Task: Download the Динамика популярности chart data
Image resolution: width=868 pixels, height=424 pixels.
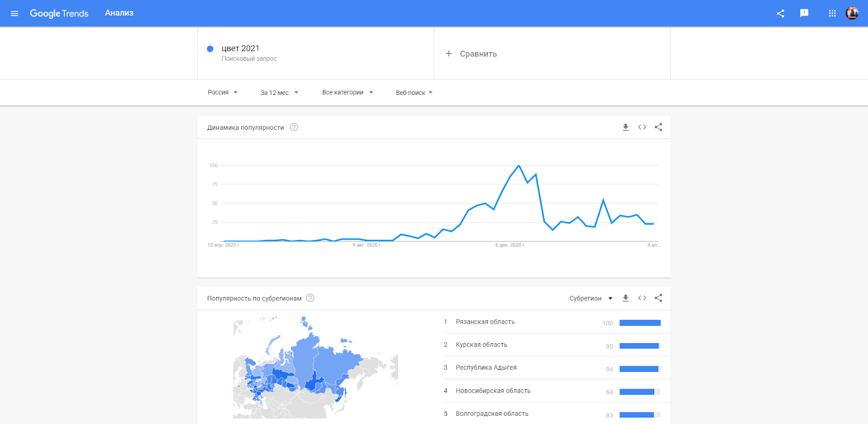Action: coord(626,127)
